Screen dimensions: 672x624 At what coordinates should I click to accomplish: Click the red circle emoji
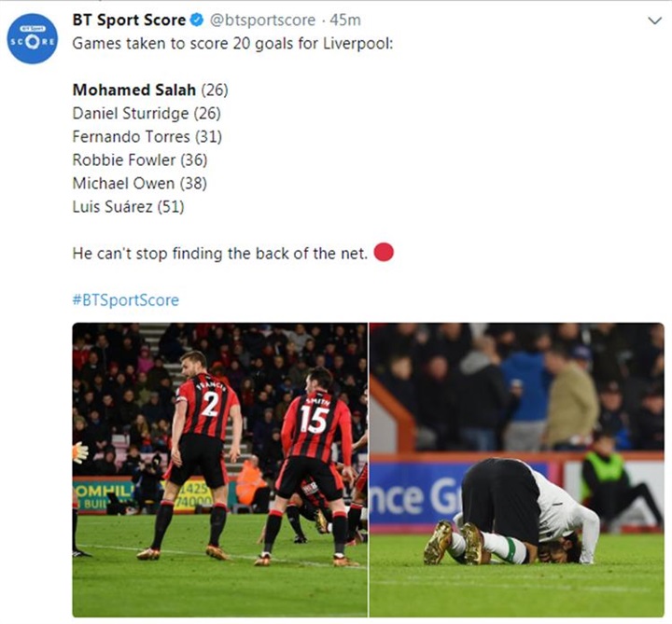pyautogui.click(x=384, y=252)
